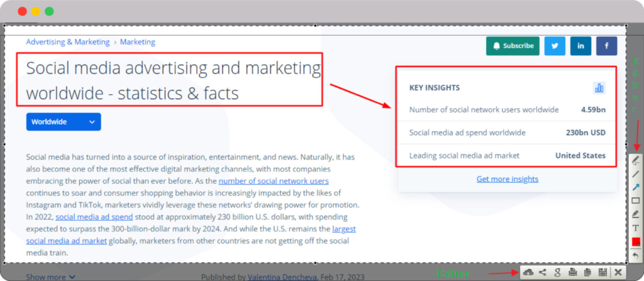Select the rectangle shape tool
Viewport: 644px width, 281px height.
click(x=635, y=201)
